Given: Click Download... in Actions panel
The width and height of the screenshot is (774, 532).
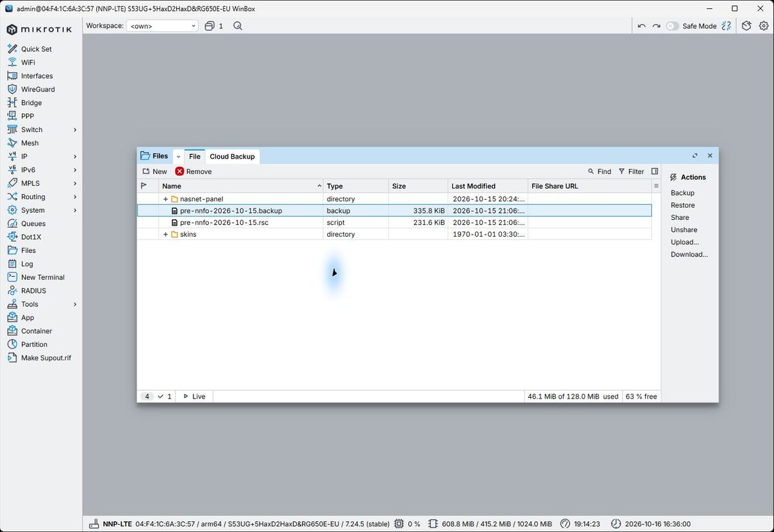Looking at the screenshot, I should 690,254.
